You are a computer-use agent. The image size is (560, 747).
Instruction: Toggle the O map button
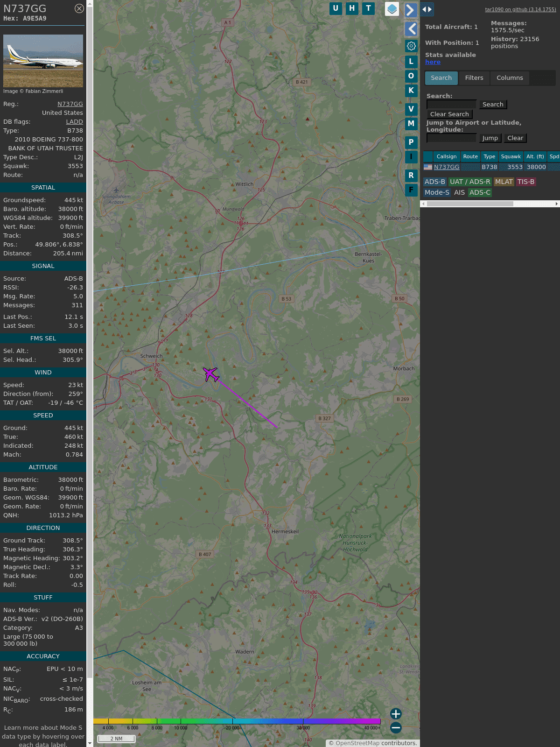411,76
